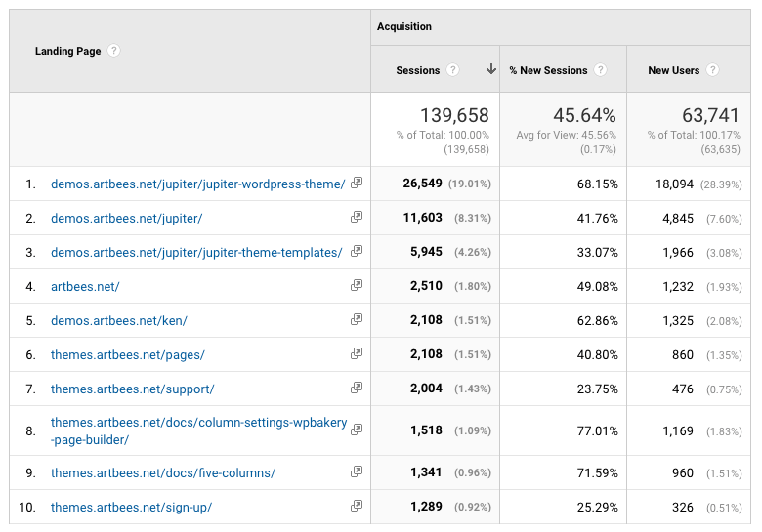Screen dimensions: 762x532
Task: Select total new users 63,741
Action: [x=710, y=115]
